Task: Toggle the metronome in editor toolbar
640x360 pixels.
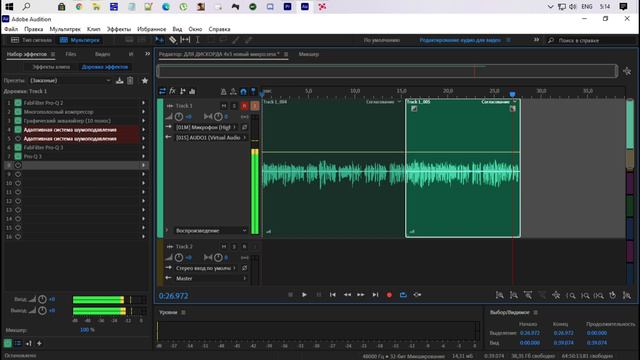Action: click(x=223, y=91)
